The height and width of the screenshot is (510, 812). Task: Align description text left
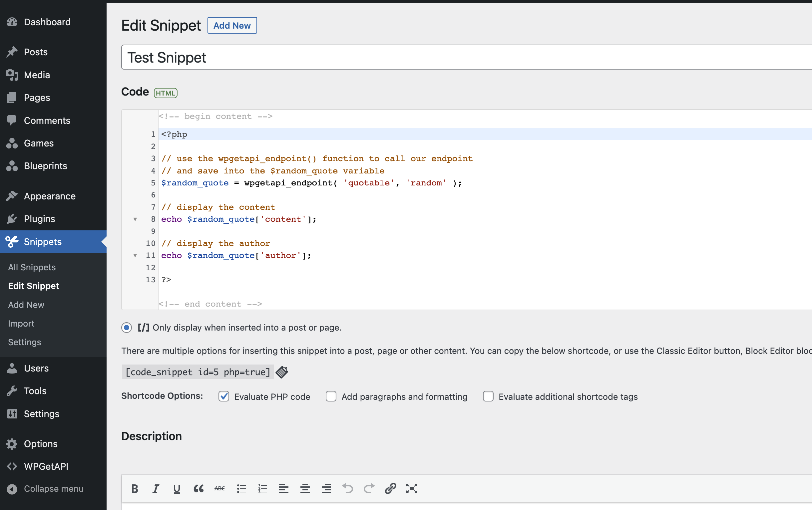coord(283,488)
